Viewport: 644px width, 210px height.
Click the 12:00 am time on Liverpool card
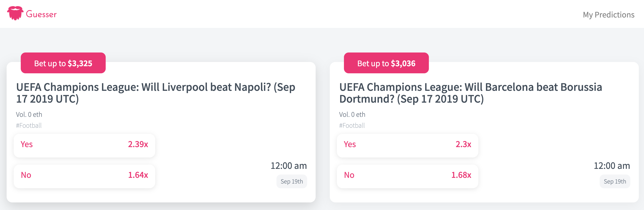pos(289,166)
